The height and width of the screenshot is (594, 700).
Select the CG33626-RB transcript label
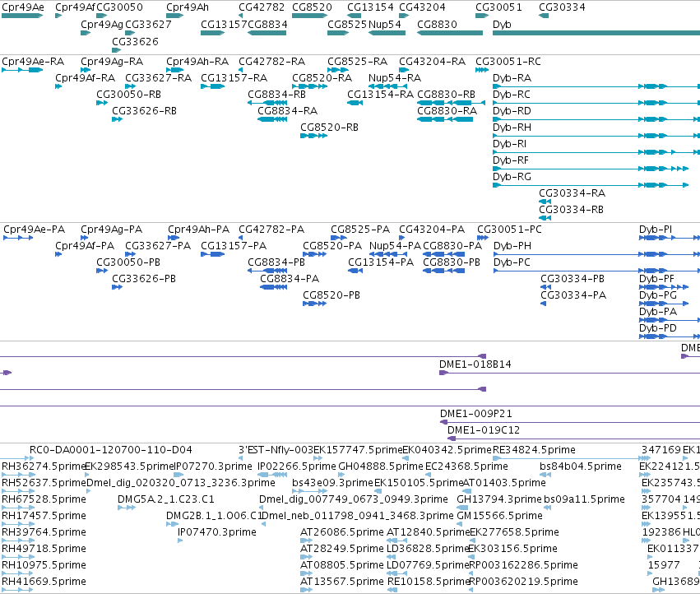pos(144,111)
